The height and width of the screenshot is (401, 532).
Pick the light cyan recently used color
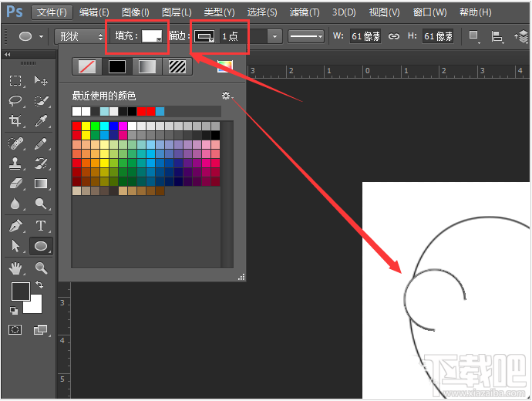105,111
